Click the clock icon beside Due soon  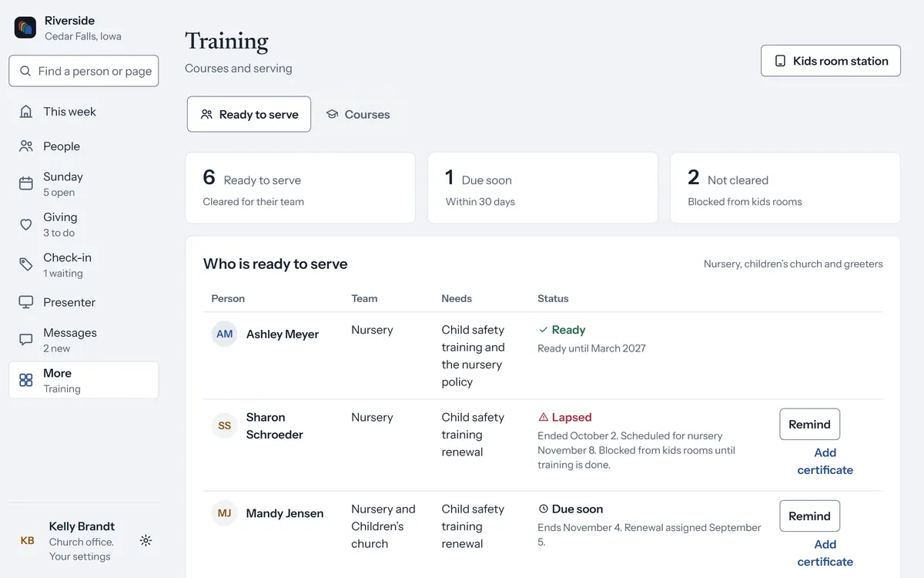[x=544, y=509]
